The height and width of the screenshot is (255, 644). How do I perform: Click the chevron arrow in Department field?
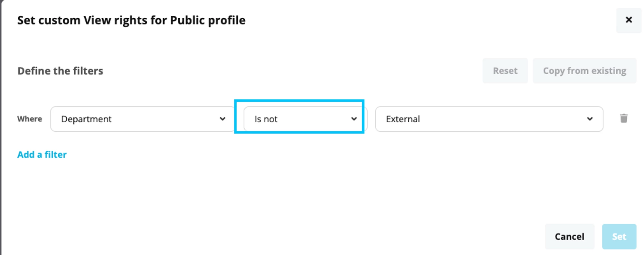pos(223,119)
